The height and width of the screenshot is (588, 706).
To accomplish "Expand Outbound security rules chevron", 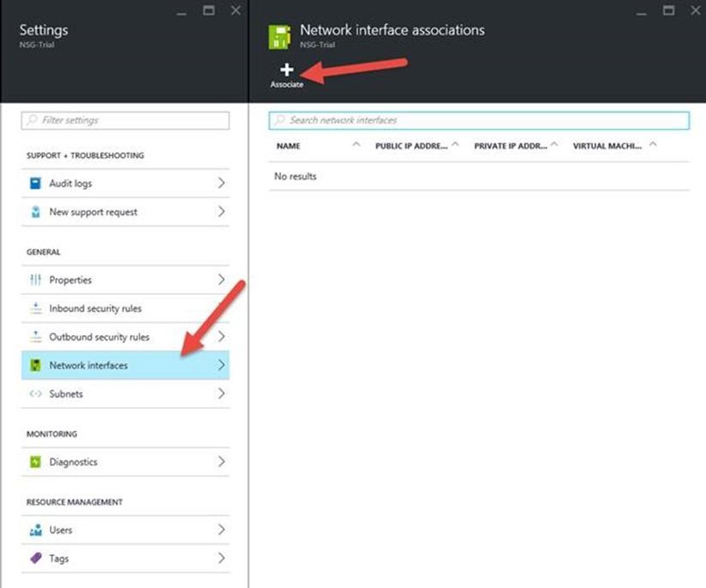I will coord(221,336).
